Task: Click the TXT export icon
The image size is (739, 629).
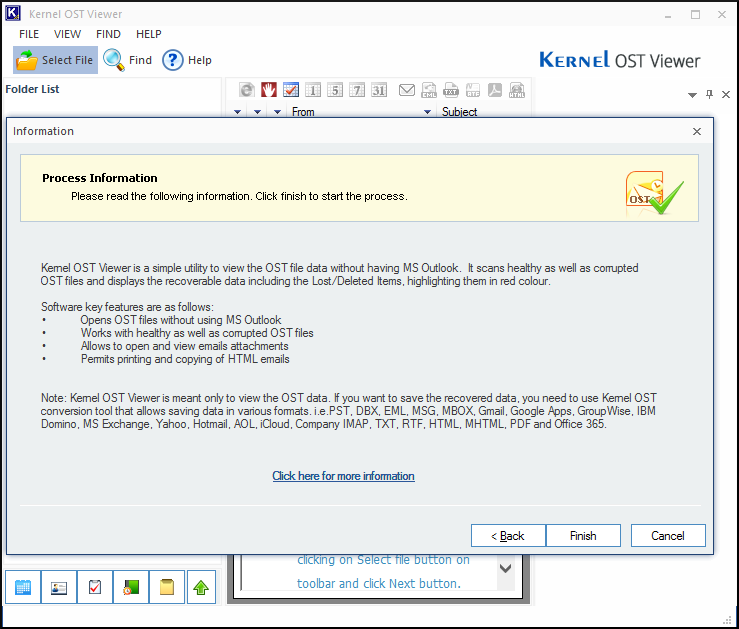Action: point(451,90)
